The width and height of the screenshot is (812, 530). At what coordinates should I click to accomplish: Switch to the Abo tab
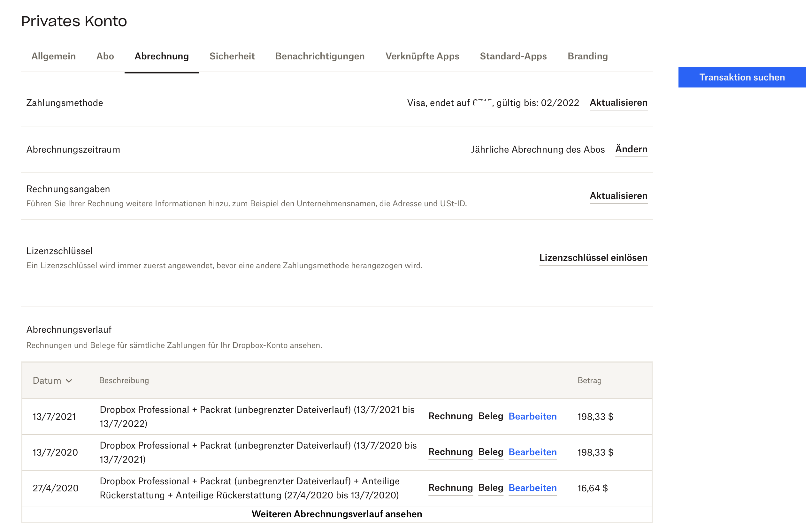(105, 56)
